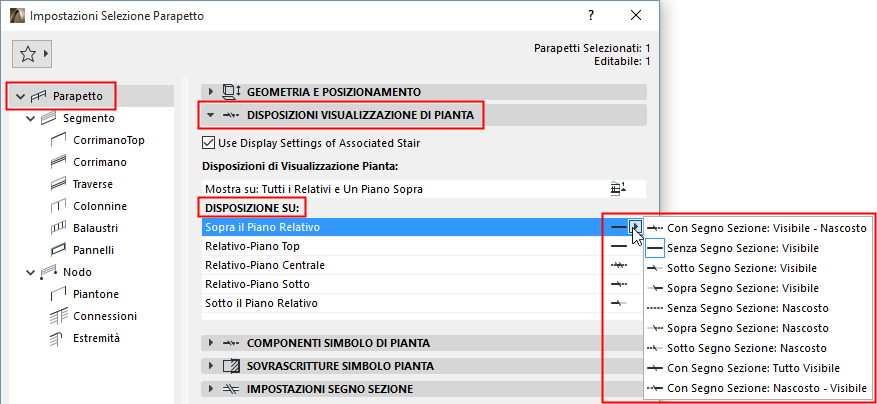Click the Piantone icon
The width and height of the screenshot is (877, 404).
click(59, 294)
